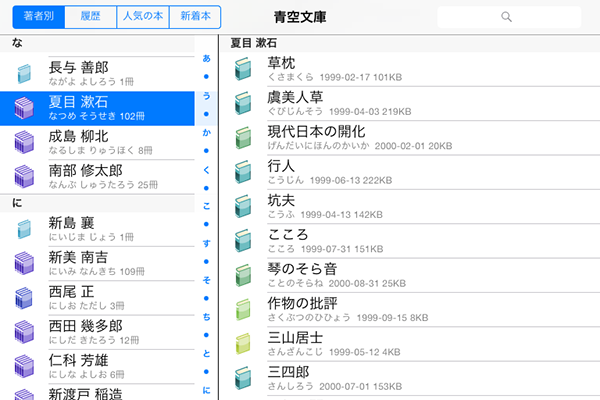Open the book 琴のそら音
This screenshot has width=600, height=400.
410,275
